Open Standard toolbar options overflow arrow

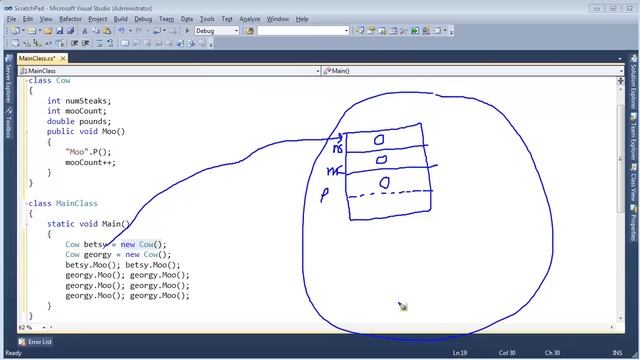451,31
